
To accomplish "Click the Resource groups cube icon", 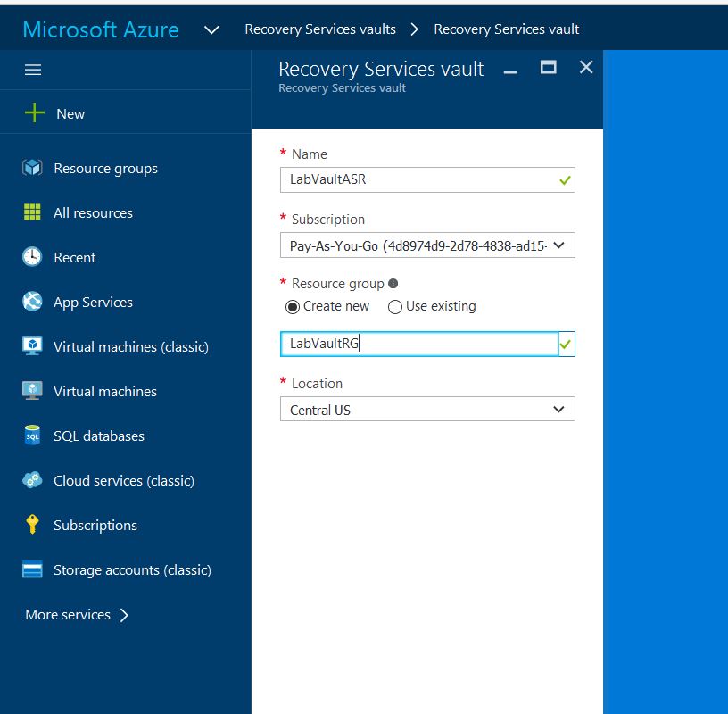I will [x=32, y=168].
